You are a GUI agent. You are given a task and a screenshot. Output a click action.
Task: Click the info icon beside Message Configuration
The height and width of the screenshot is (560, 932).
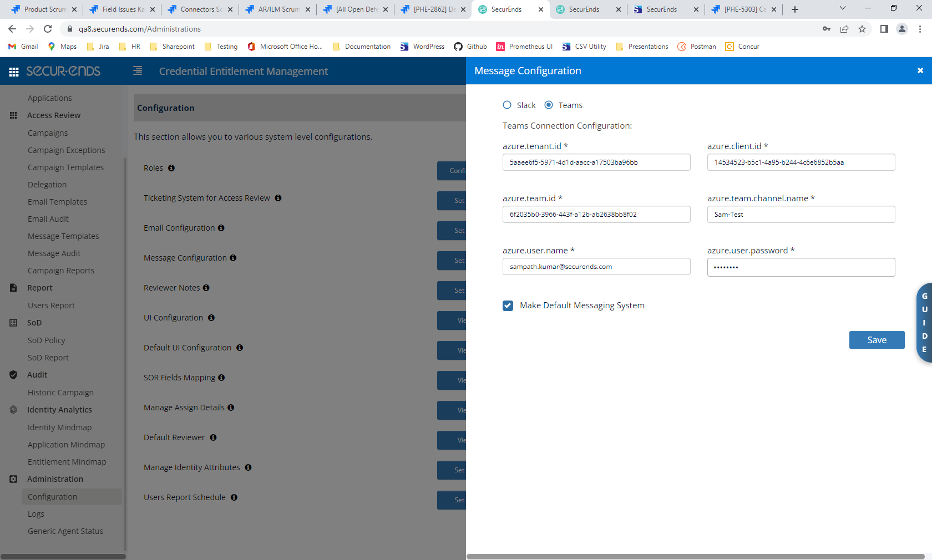[x=233, y=257]
